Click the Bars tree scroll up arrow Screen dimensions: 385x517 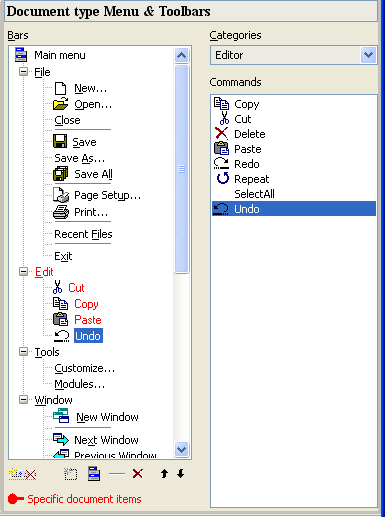point(181,55)
